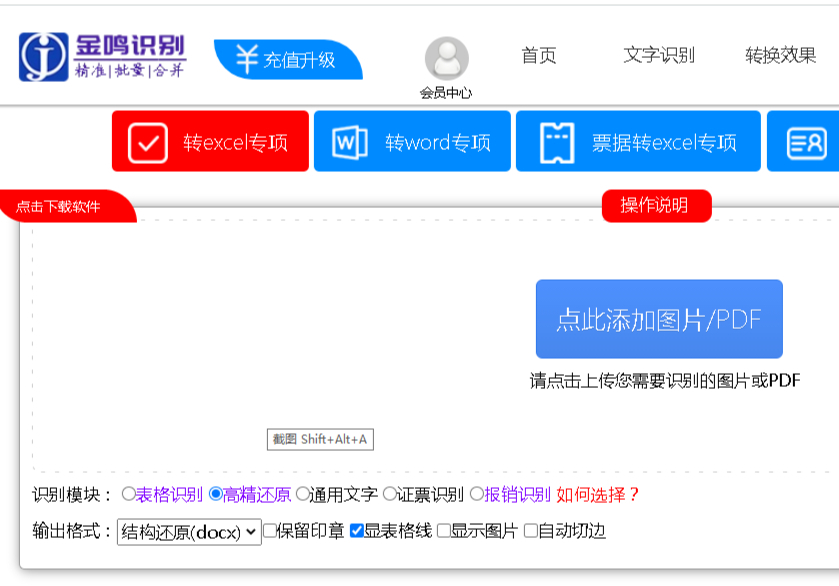Click the yen symbol on 充值升级
Image resolution: width=839 pixels, height=586 pixels.
click(x=247, y=59)
